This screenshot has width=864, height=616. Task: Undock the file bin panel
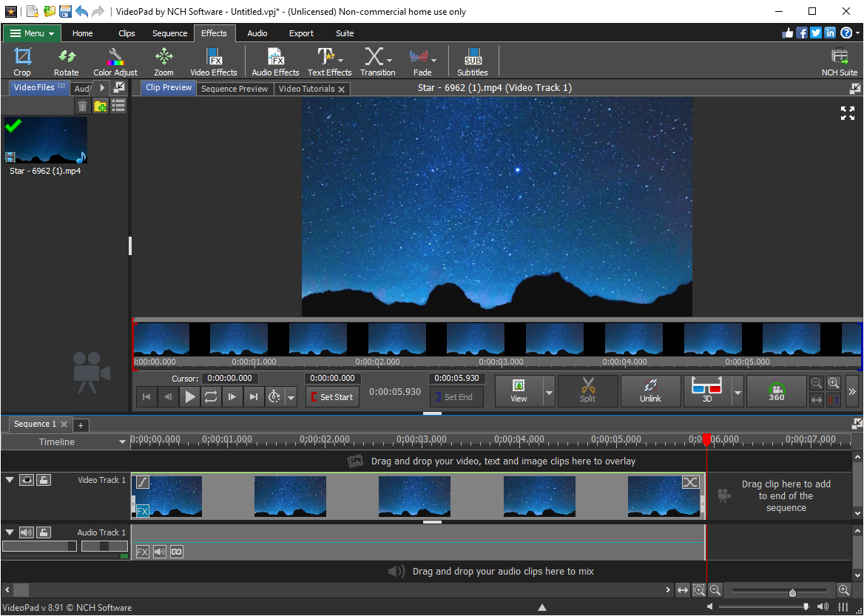click(x=119, y=87)
